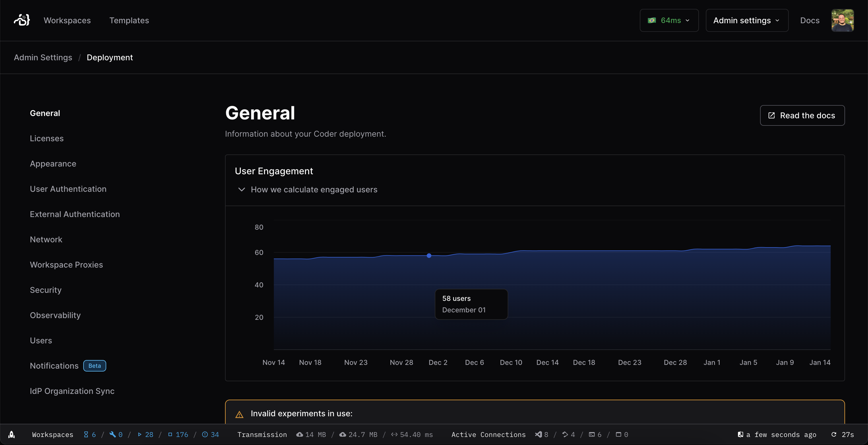This screenshot has width=868, height=445.
Task: Click the running workspaces play count 28
Action: point(145,435)
